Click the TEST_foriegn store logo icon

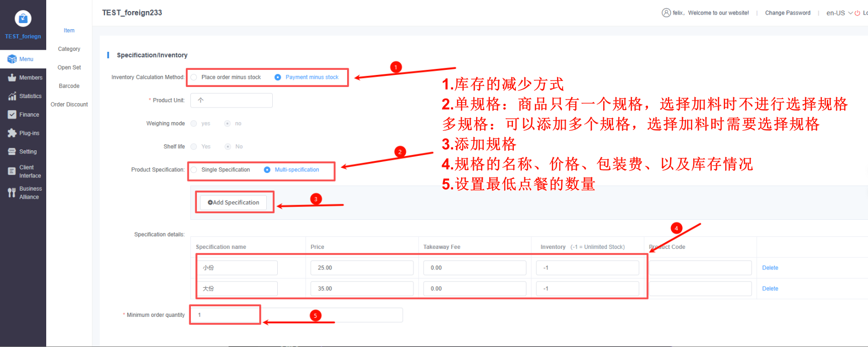coord(23,19)
